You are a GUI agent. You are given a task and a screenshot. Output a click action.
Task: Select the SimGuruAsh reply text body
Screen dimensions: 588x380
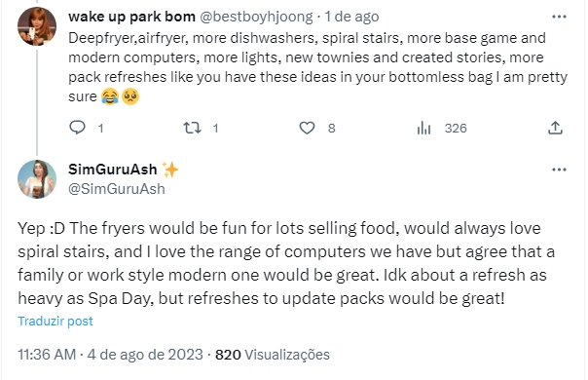click(x=286, y=263)
